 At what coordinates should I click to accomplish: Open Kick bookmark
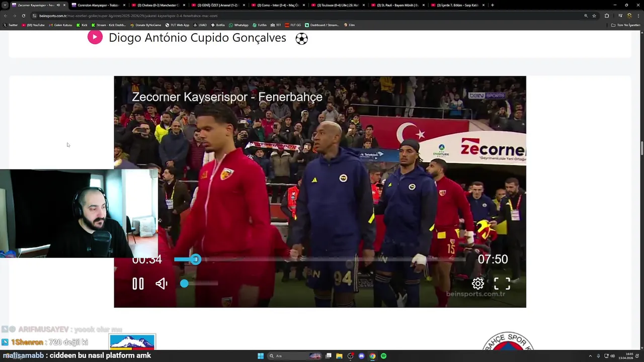(x=82, y=25)
